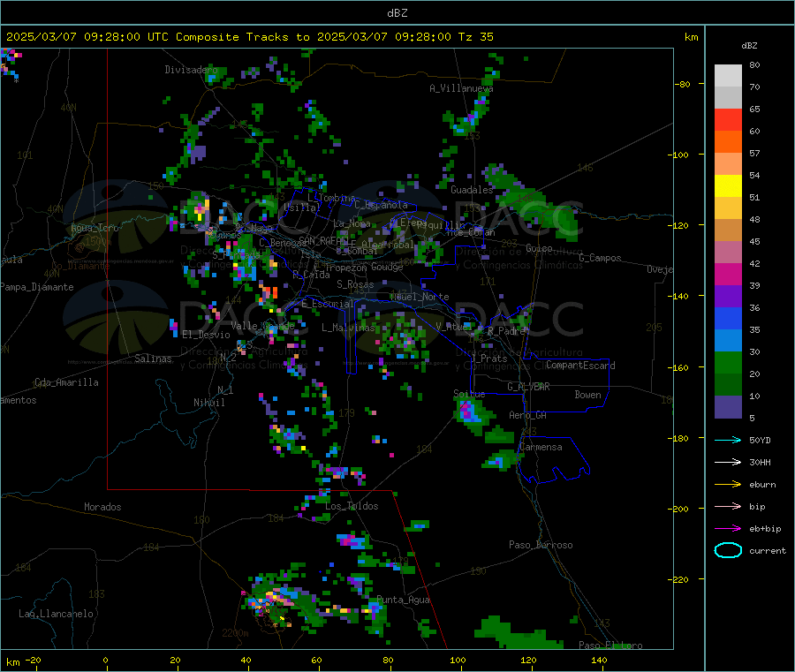This screenshot has width=795, height=672.
Task: Click the dBZ title at top center
Action: click(397, 13)
